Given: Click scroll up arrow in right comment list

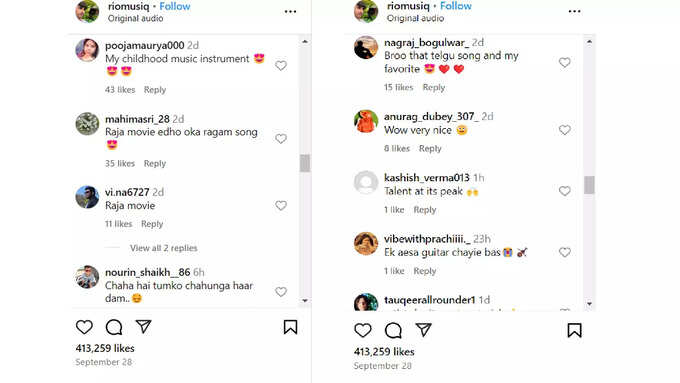Looking at the screenshot, I should (589, 42).
